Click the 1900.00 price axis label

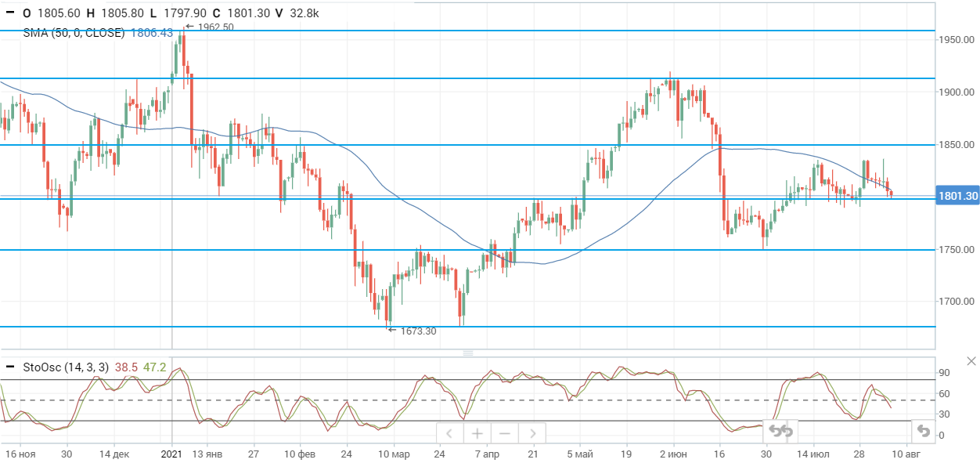point(957,92)
